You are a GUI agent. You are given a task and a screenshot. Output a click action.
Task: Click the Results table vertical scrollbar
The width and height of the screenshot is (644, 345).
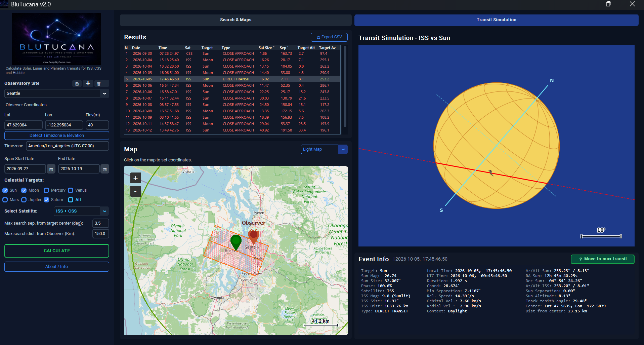(x=345, y=86)
